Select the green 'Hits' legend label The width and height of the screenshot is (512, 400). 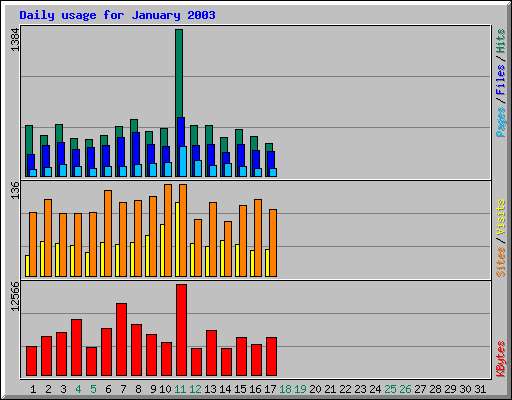point(500,41)
